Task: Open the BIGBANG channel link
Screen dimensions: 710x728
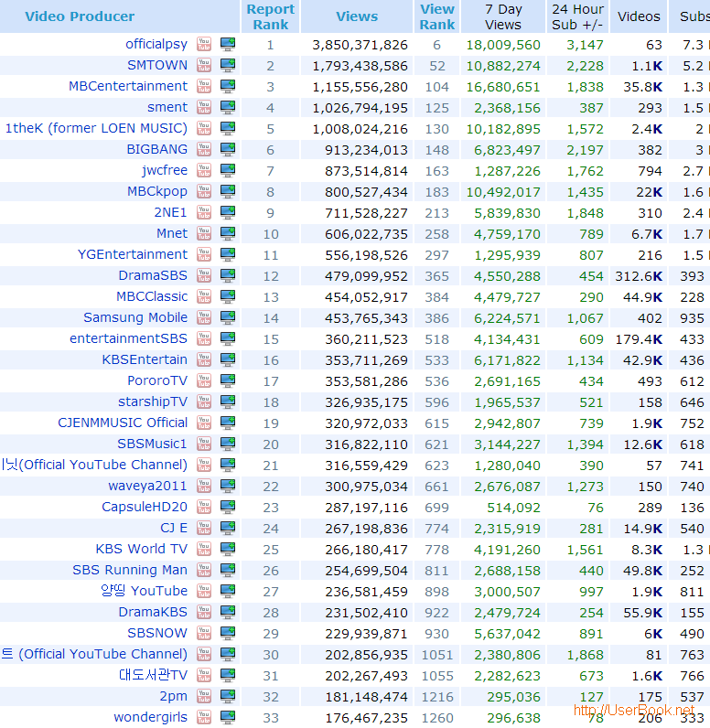Action: tap(157, 149)
